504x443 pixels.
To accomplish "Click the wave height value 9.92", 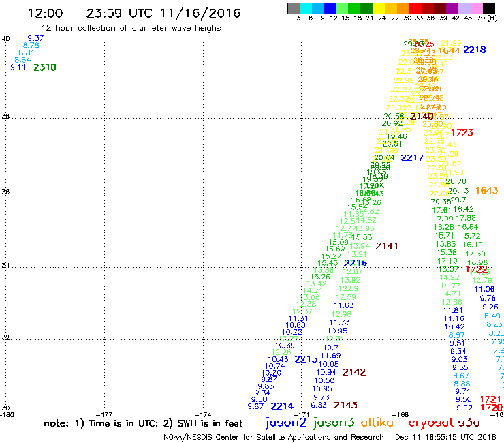I will pos(464,408).
